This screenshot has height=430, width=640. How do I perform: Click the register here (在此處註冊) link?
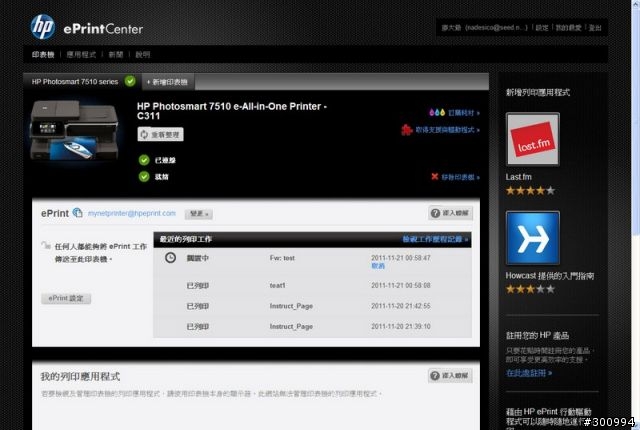click(x=529, y=373)
